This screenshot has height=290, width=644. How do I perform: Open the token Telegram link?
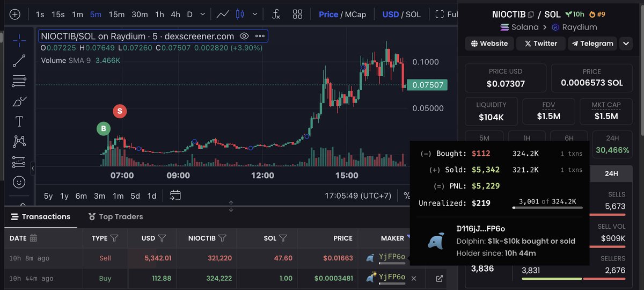pyautogui.click(x=592, y=44)
